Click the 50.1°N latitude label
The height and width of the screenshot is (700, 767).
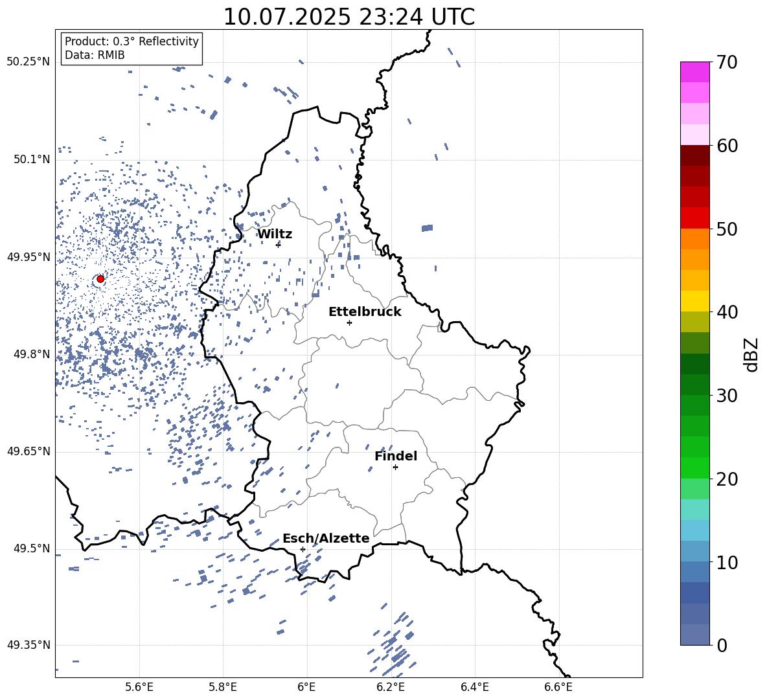coord(31,159)
